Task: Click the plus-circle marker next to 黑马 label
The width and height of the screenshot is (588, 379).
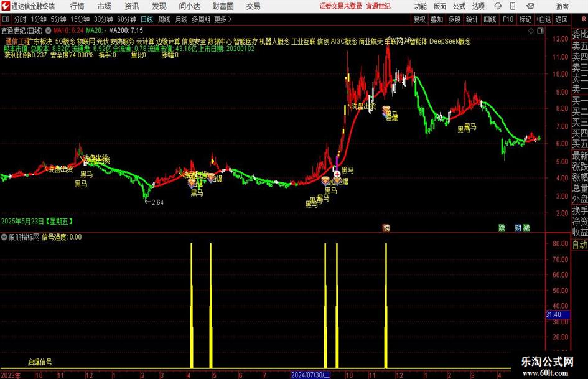Action: tap(337, 174)
